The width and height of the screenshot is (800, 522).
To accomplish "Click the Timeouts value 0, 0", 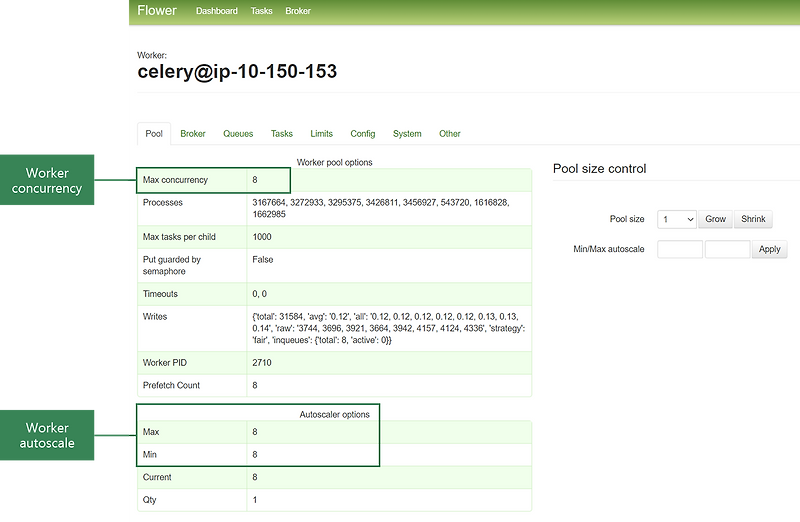I will tap(259, 294).
